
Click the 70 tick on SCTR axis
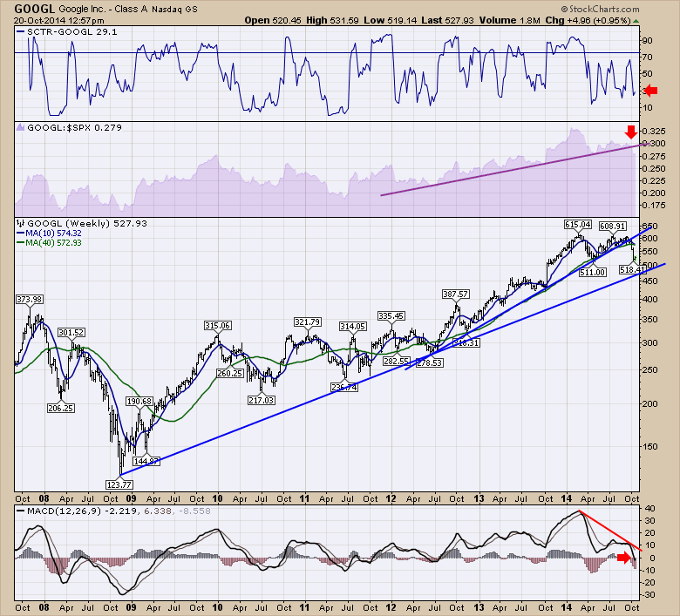pyautogui.click(x=647, y=58)
